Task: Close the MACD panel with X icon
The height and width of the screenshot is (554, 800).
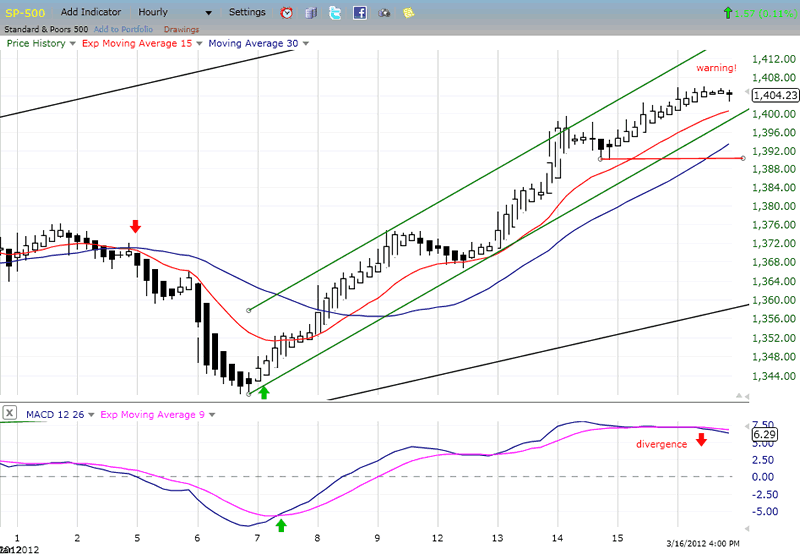Action: pos(10,413)
